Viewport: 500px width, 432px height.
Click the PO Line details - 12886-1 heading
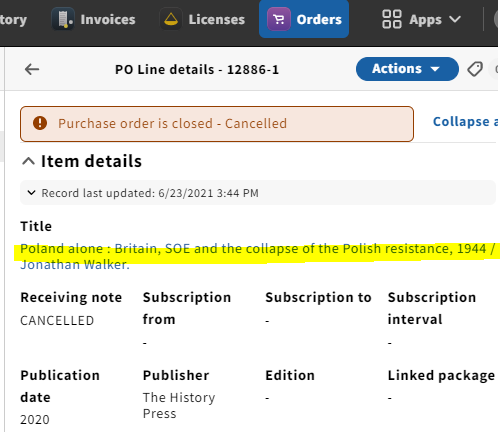pos(197,70)
